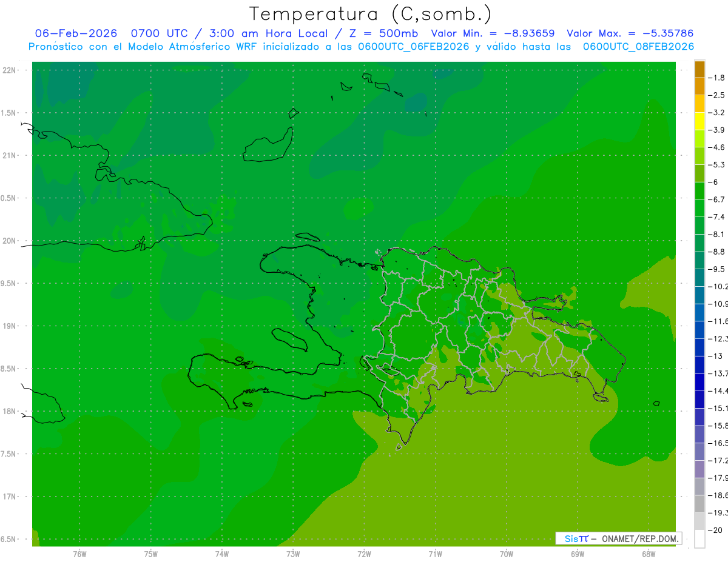Screen dimensions: 728x562
Task: Click the '69W' longitude label
Action: [578, 554]
